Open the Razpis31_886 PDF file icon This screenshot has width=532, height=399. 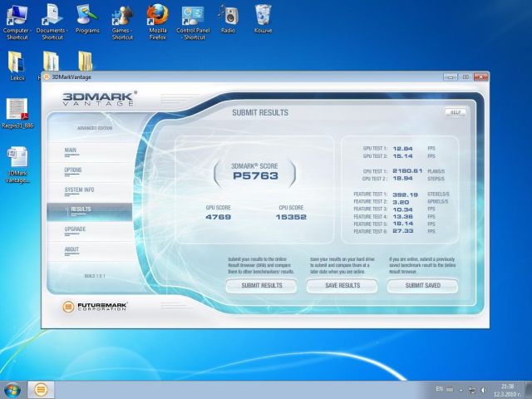tap(17, 113)
